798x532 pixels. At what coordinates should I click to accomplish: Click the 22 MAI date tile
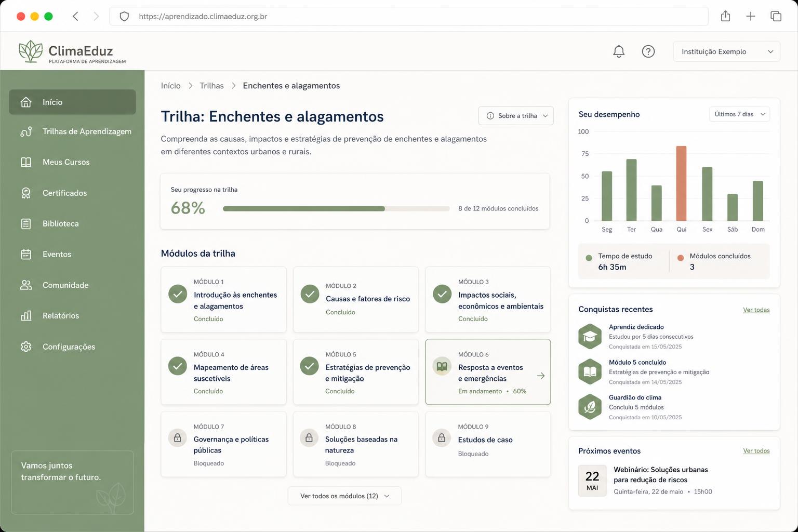tap(592, 481)
